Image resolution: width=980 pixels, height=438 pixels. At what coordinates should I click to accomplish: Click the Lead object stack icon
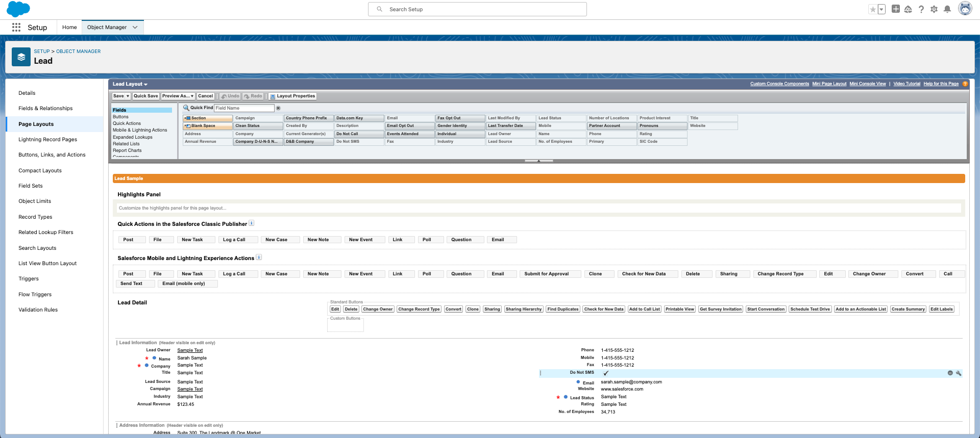click(21, 57)
